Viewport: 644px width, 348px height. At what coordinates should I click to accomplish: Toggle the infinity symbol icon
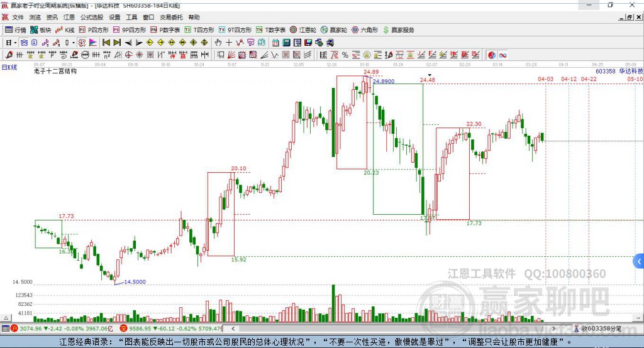click(x=502, y=55)
